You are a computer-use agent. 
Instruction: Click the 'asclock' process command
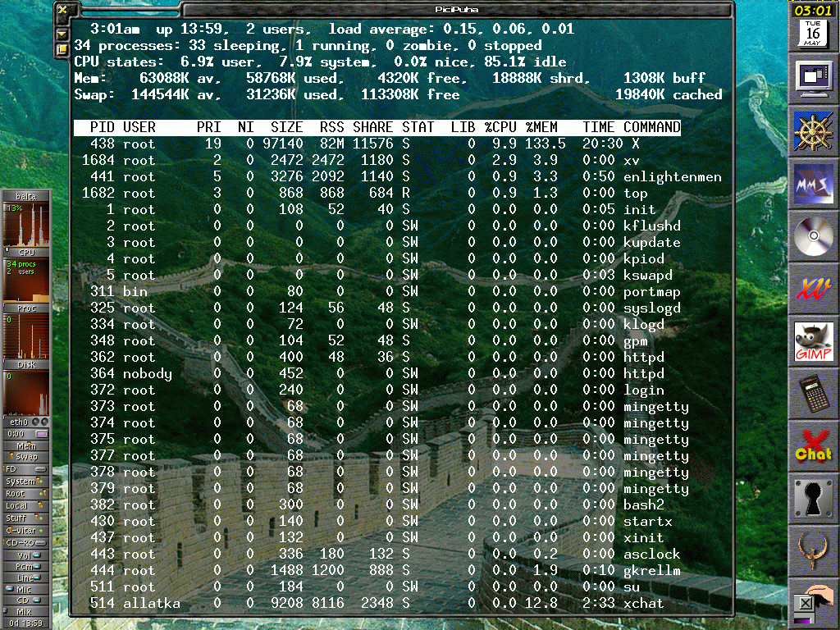point(652,554)
